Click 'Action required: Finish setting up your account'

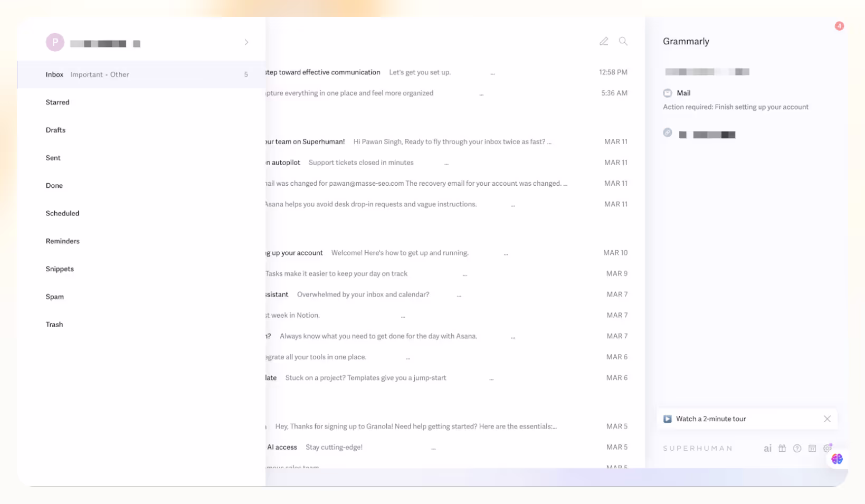point(735,107)
